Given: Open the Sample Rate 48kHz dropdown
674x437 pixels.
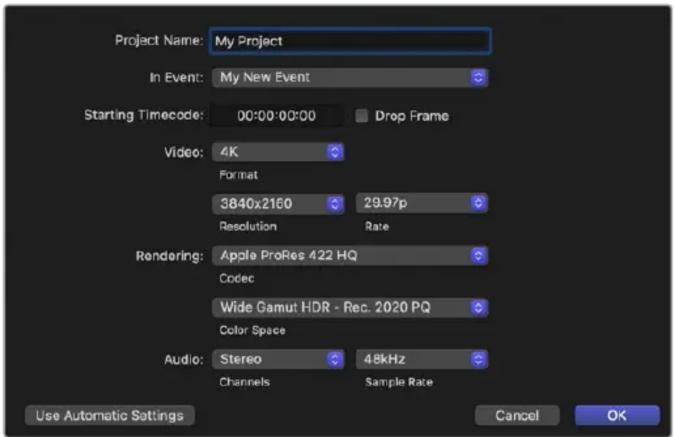Looking at the screenshot, I should (422, 359).
